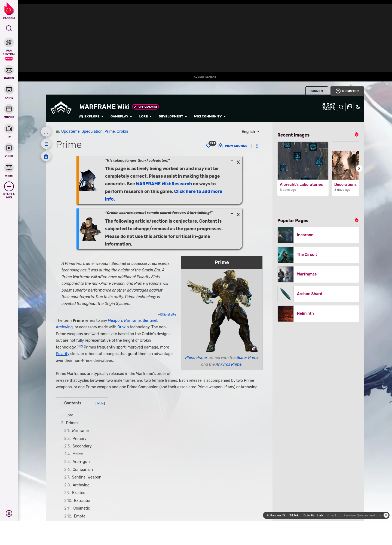The image size is (392, 545).
Task: Open the Games controller icon
Action: tap(9, 70)
